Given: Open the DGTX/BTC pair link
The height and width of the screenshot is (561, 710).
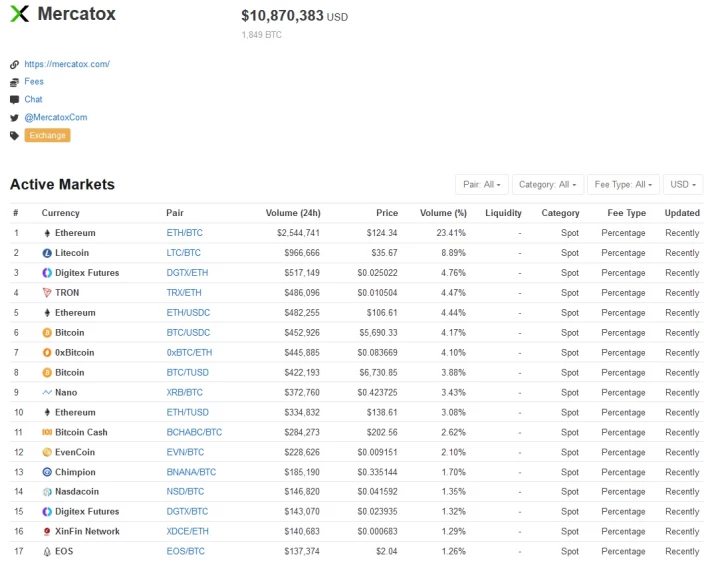Looking at the screenshot, I should click(x=187, y=512).
